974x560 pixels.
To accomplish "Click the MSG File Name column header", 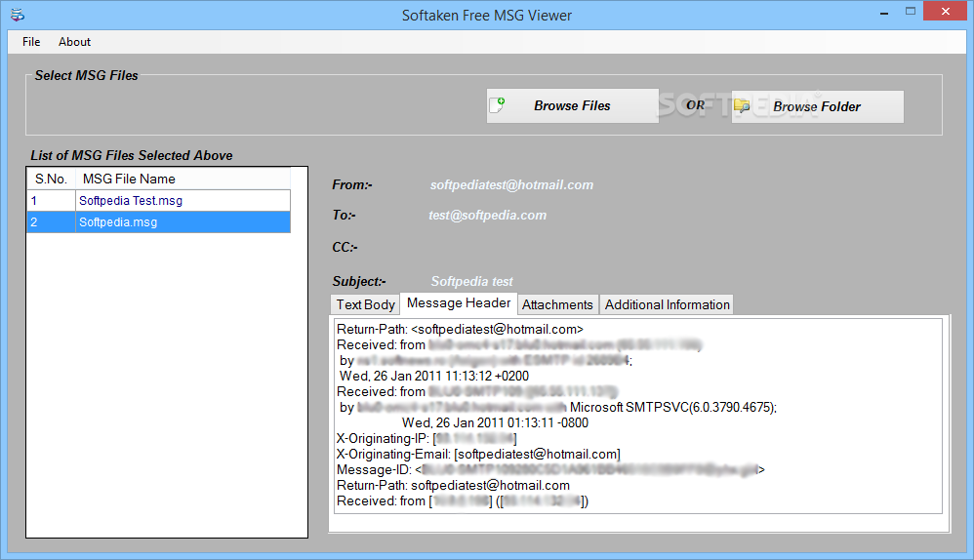I will coord(183,179).
